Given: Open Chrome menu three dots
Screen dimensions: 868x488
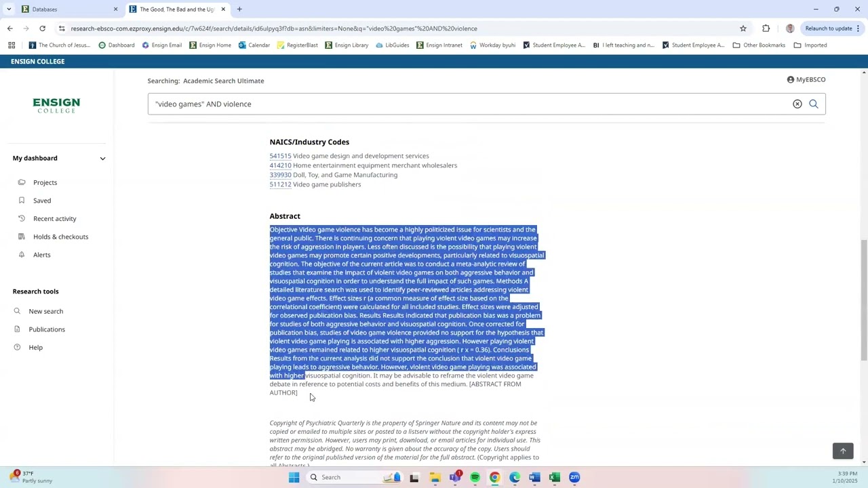Looking at the screenshot, I should (858, 28).
